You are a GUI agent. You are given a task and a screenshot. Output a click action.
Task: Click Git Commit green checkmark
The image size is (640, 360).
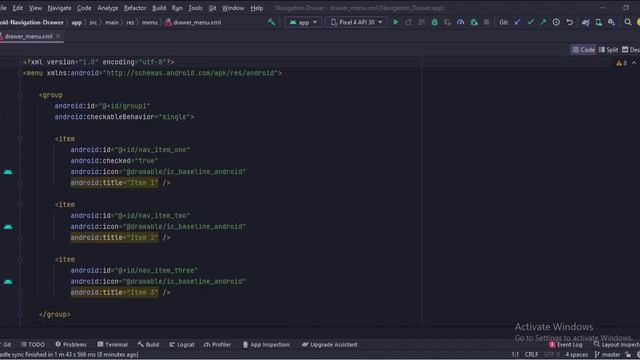pyautogui.click(x=530, y=22)
